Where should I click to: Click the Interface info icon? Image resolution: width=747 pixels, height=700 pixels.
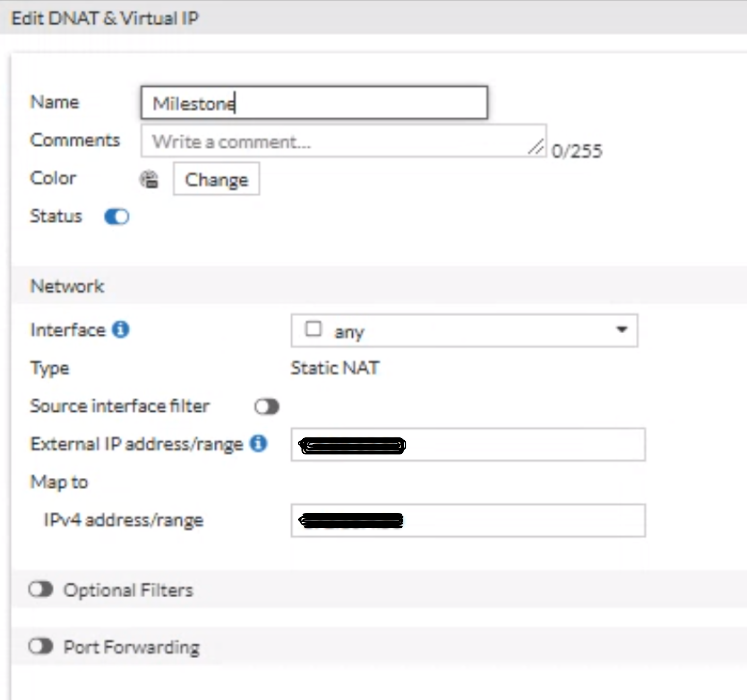point(120,330)
